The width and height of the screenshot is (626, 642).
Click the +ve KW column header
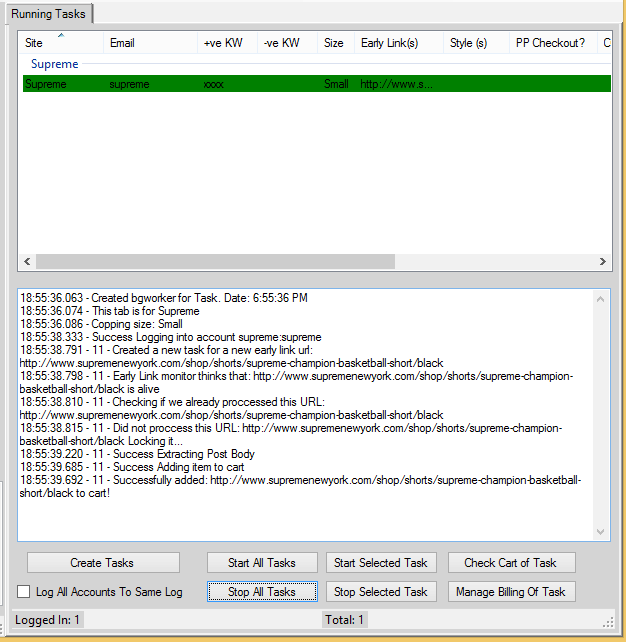click(x=227, y=43)
